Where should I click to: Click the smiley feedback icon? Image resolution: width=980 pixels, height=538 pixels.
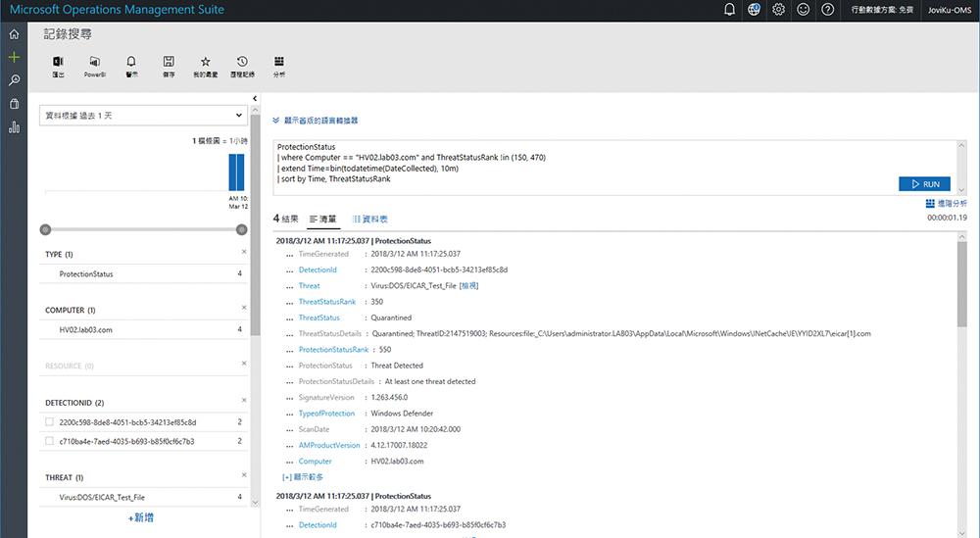[804, 10]
